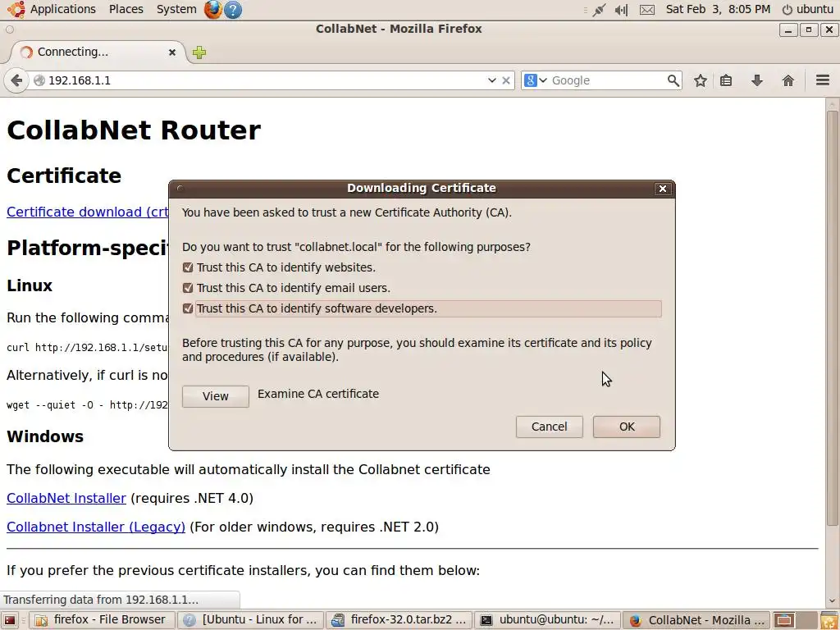The width and height of the screenshot is (840, 630).
Task: Click the URL address field
Action: [265, 80]
